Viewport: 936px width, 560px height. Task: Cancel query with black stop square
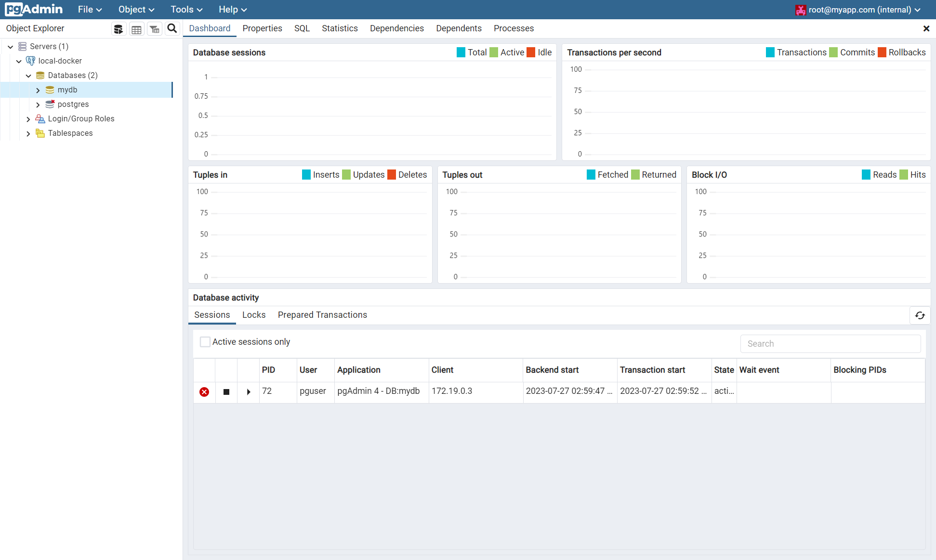(x=226, y=392)
